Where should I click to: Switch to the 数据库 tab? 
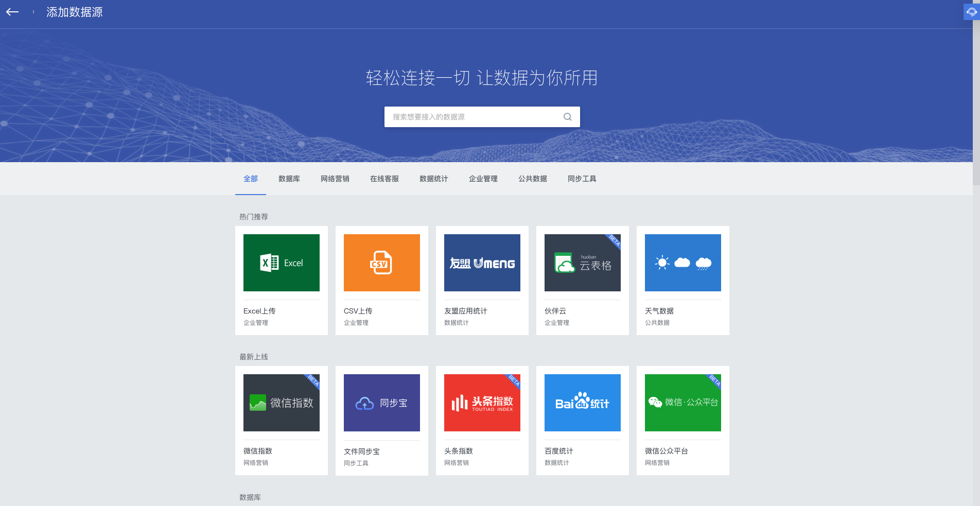pyautogui.click(x=289, y=179)
